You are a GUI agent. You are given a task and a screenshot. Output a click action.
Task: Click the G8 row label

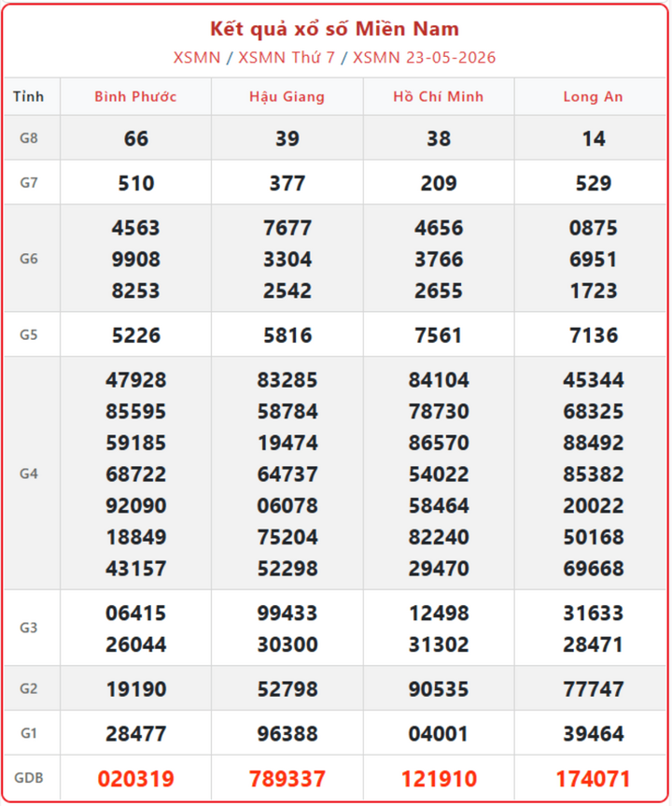pos(29,138)
